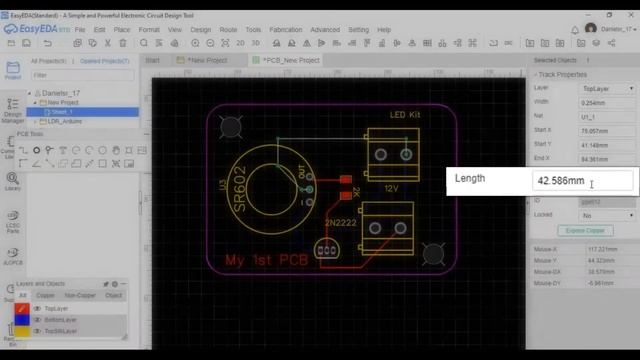Screen dimensions: 640x360
Task: Click the Zoom In toolbar icon
Action: (195, 43)
